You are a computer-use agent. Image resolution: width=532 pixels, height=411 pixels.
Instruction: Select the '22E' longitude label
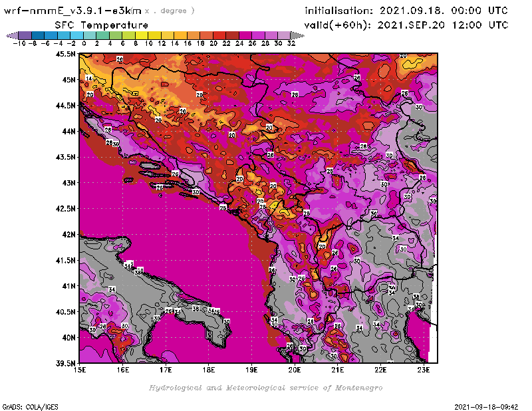point(380,370)
